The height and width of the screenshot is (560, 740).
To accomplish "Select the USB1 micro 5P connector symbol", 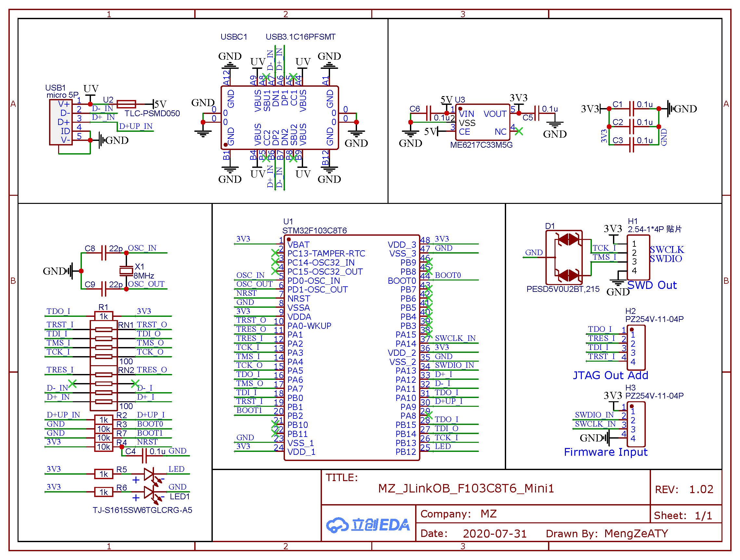I will click(x=60, y=122).
